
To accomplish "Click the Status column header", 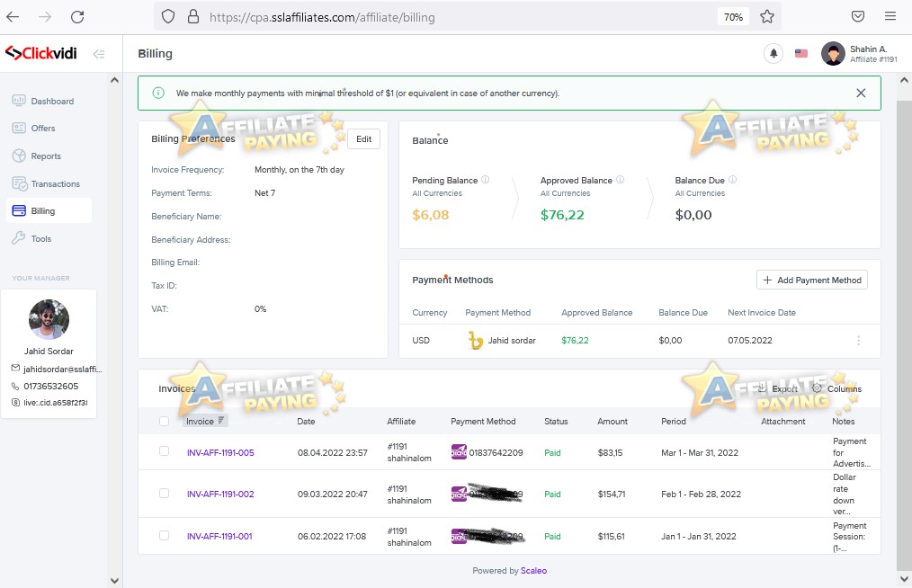I will [x=556, y=421].
